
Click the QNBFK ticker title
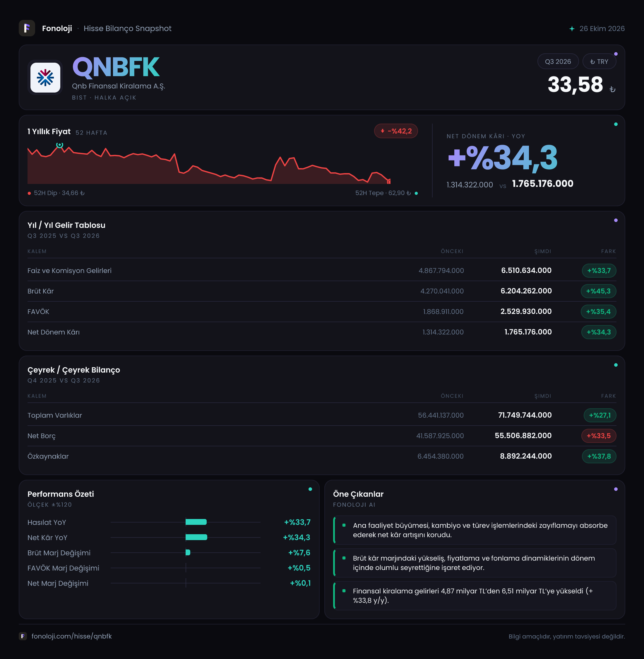pyautogui.click(x=116, y=67)
